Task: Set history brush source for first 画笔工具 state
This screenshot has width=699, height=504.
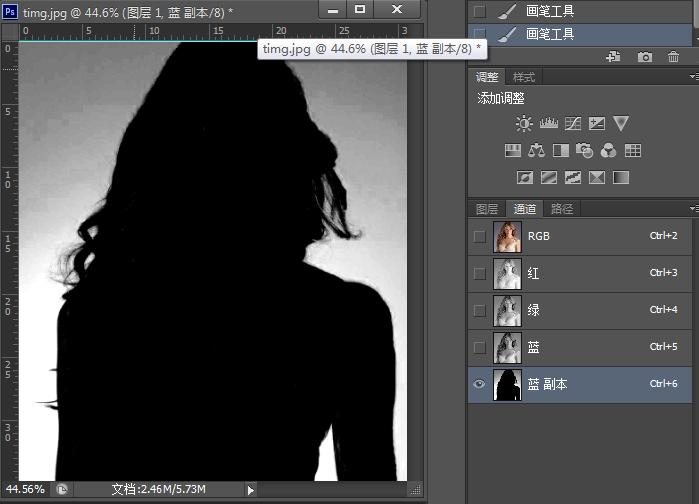Action: (x=480, y=11)
